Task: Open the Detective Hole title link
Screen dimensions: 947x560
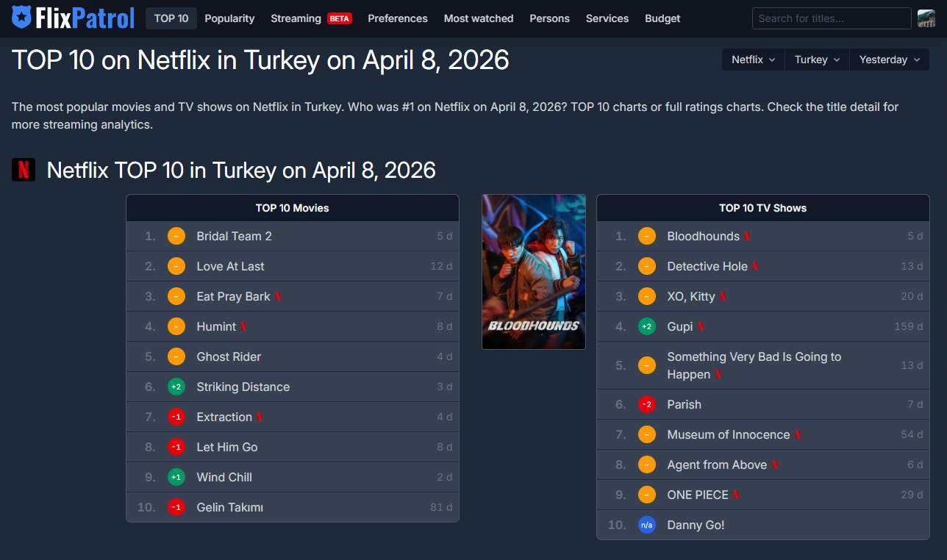Action: coord(707,266)
